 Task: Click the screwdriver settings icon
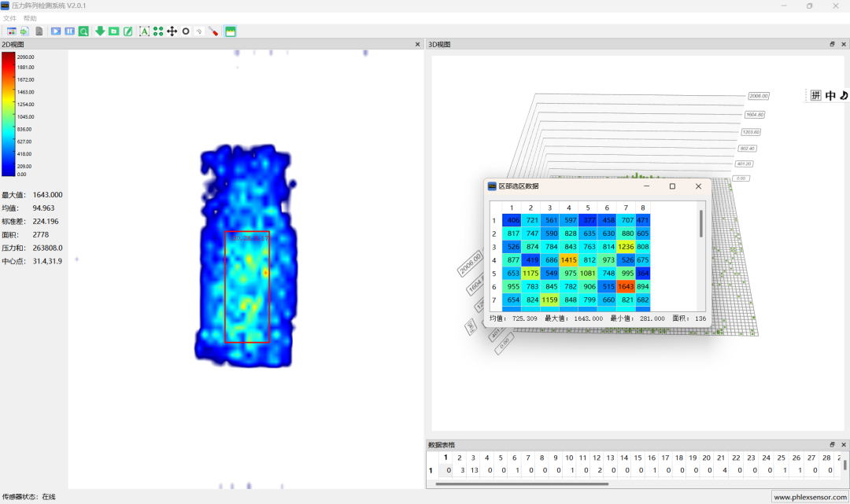(213, 31)
